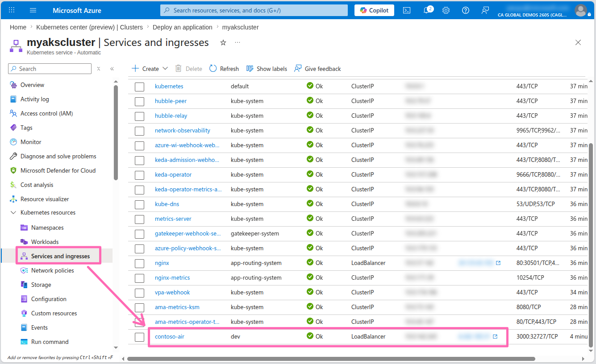Screen dimensions: 596x364
Task: Collapse the Kubernetes resources section
Action: (x=13, y=213)
